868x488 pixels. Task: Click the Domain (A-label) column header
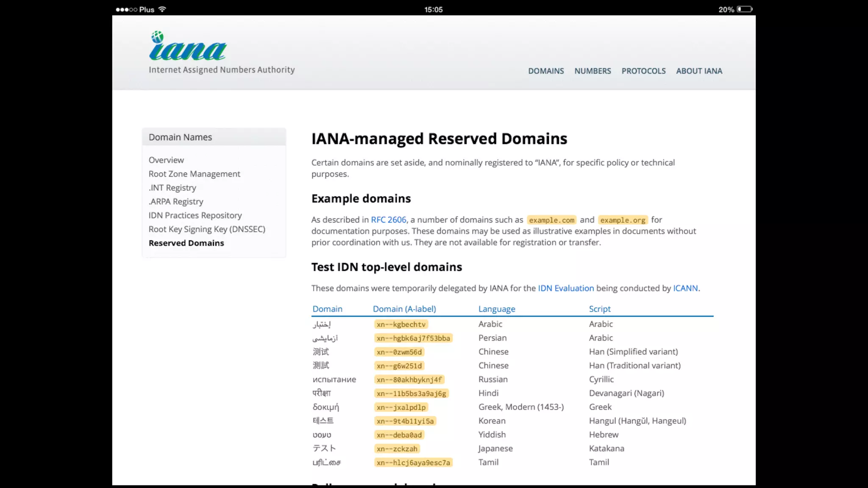404,309
